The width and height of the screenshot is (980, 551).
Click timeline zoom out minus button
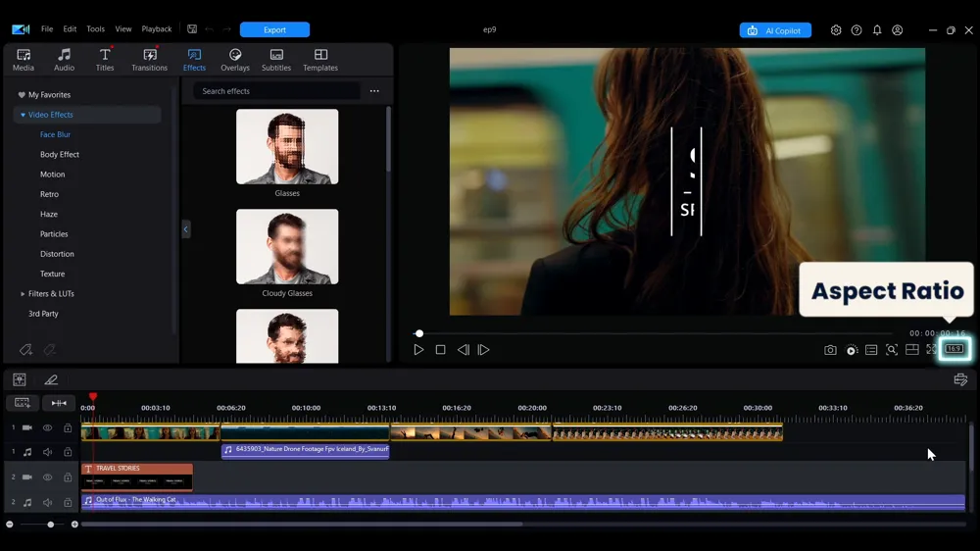(10, 525)
